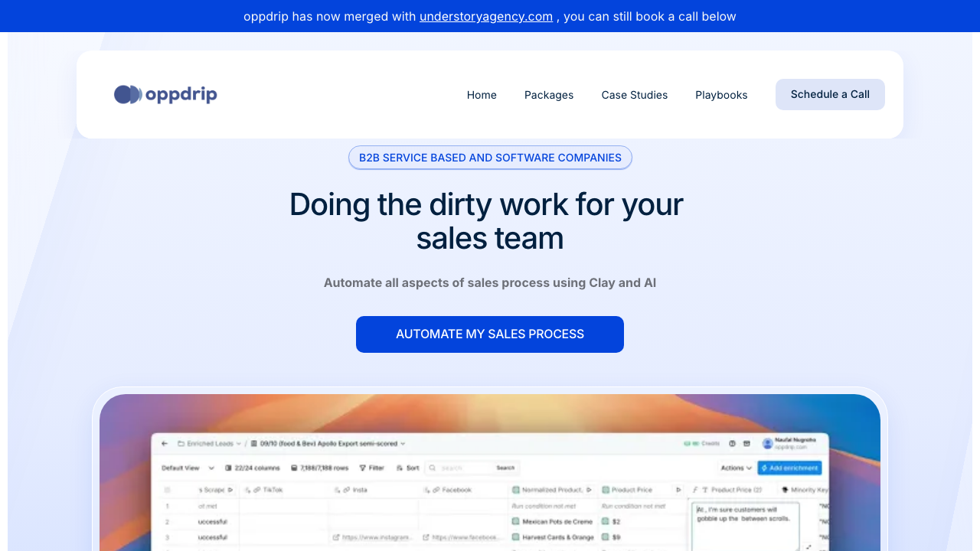
Task: Open the understoryagency.com link in banner
Action: tap(486, 16)
